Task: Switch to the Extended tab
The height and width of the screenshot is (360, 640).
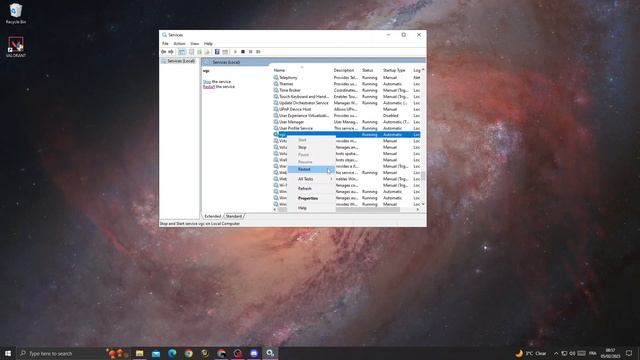Action: click(213, 216)
